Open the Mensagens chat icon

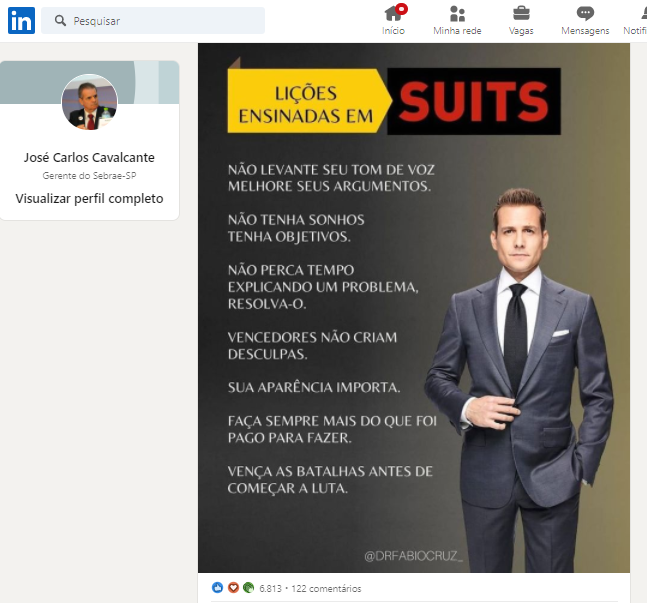point(585,13)
